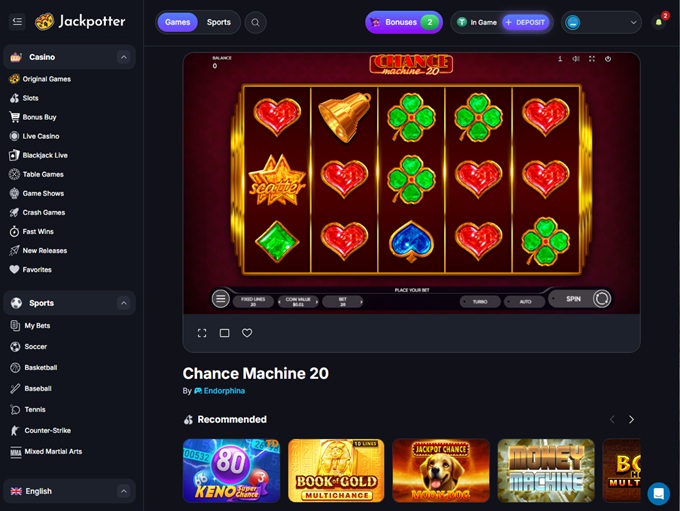Open the search magnifier icon
This screenshot has height=511, width=680.
255,23
